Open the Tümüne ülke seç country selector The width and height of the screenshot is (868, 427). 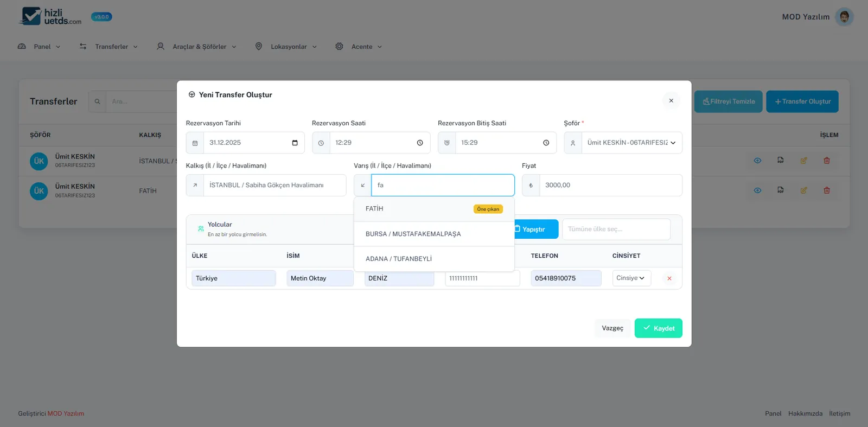tap(616, 229)
